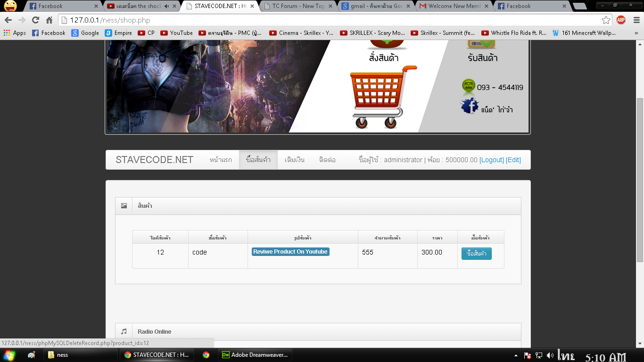
Task: Click the ไทย language indicator in tray
Action: coord(565,355)
